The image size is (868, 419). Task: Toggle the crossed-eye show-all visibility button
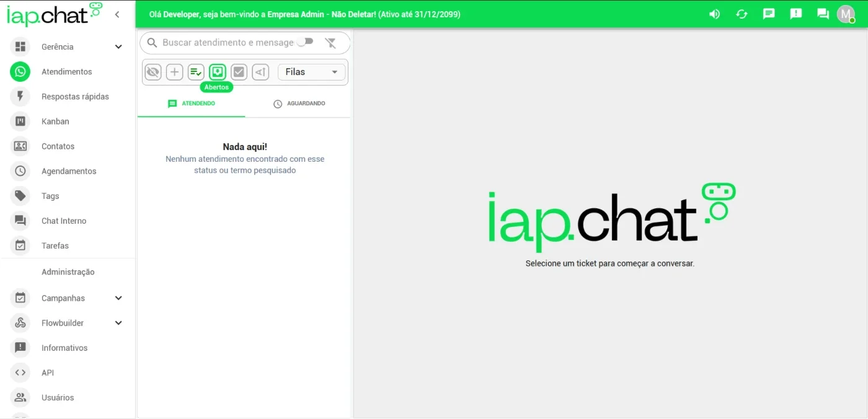click(153, 72)
